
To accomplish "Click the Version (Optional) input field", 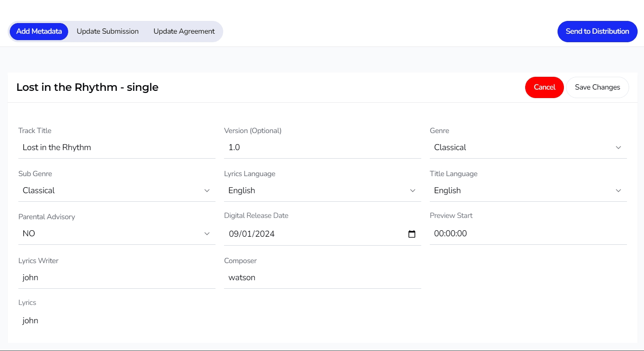I will coord(322,148).
